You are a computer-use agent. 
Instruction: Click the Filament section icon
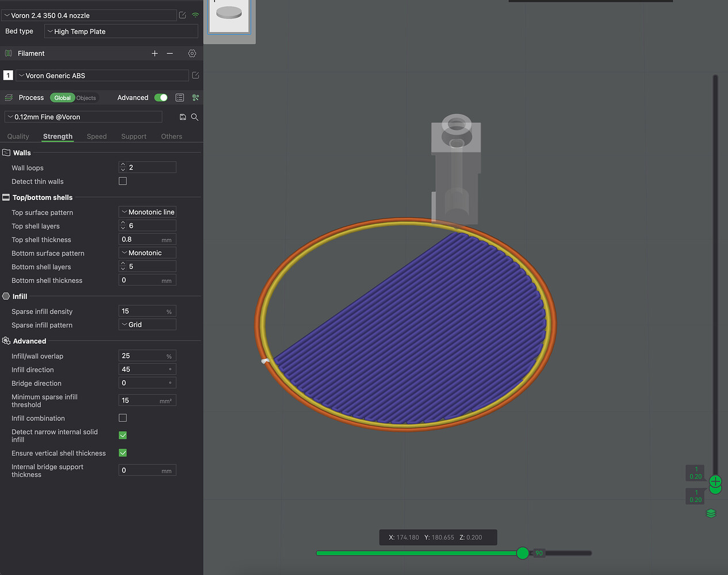point(9,53)
